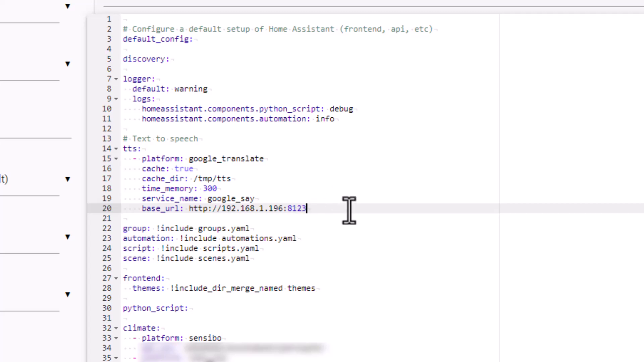Collapse the sensibo platform fold arrow
This screenshot has height=362, width=644.
pos(116,338)
